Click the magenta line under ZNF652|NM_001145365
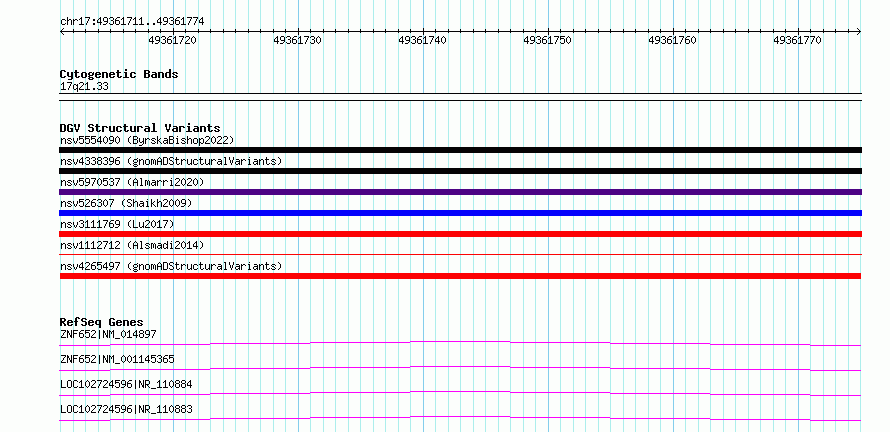This screenshot has width=890, height=432. coord(460,368)
